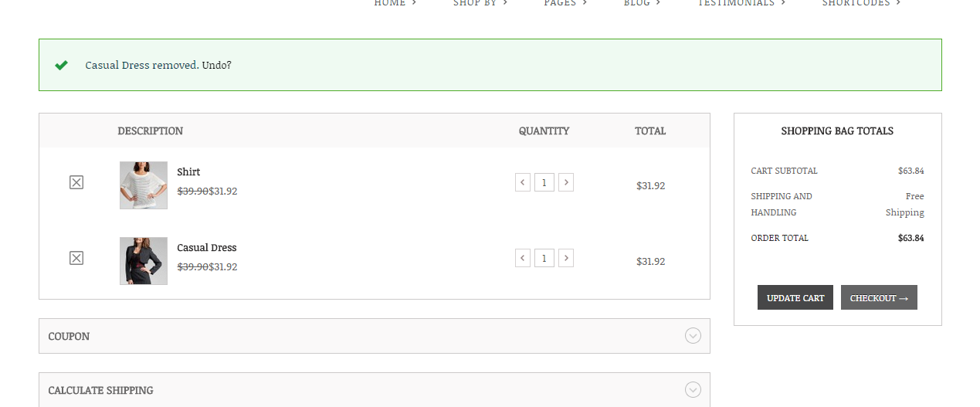Open the Shop By menu
The image size is (980, 407).
(x=480, y=3)
